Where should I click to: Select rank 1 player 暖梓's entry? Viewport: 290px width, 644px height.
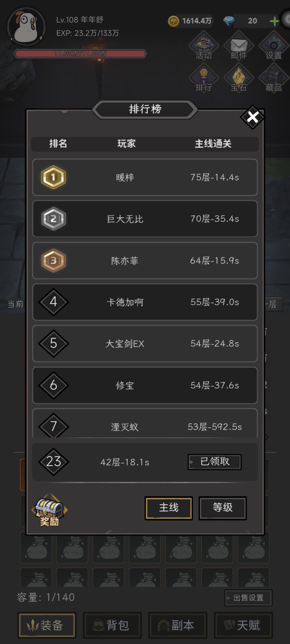145,177
